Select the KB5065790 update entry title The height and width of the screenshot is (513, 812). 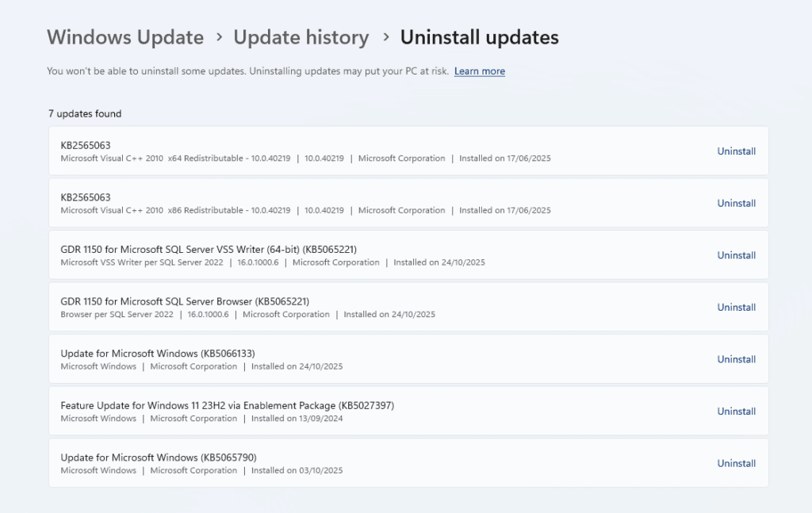159,457
